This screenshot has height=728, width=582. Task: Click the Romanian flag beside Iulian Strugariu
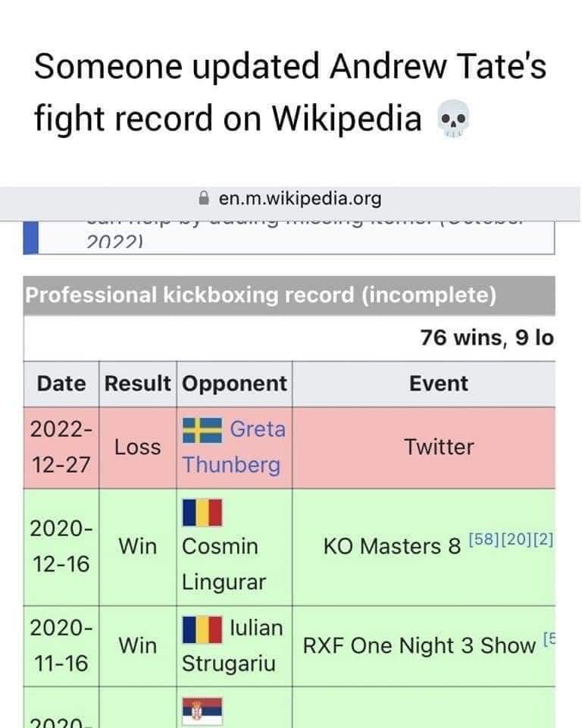(x=202, y=629)
